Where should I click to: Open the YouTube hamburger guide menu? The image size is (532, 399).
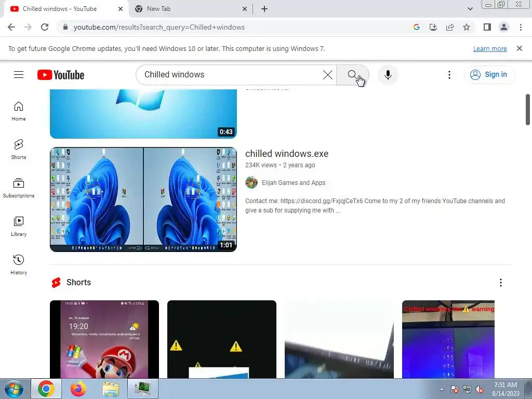pyautogui.click(x=19, y=75)
